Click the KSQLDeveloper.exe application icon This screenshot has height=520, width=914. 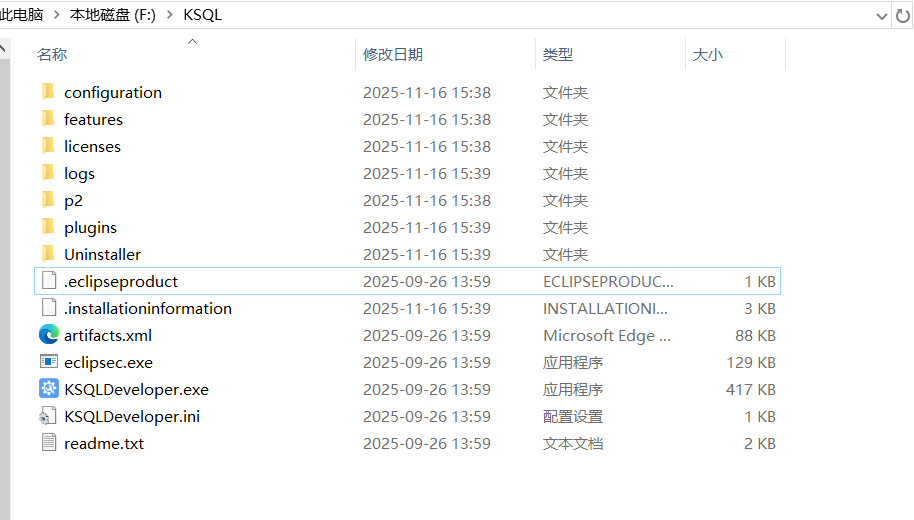tap(49, 389)
